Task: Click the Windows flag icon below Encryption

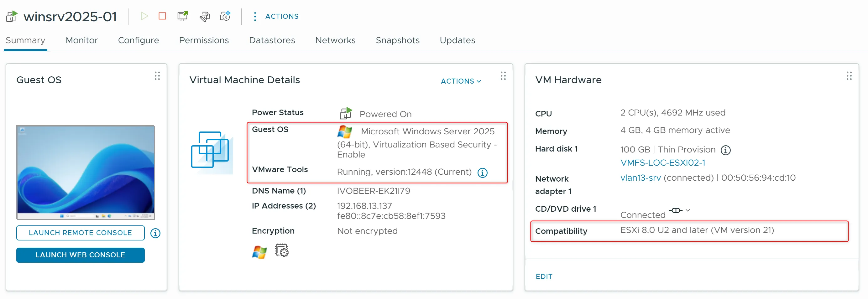Action: [x=259, y=252]
